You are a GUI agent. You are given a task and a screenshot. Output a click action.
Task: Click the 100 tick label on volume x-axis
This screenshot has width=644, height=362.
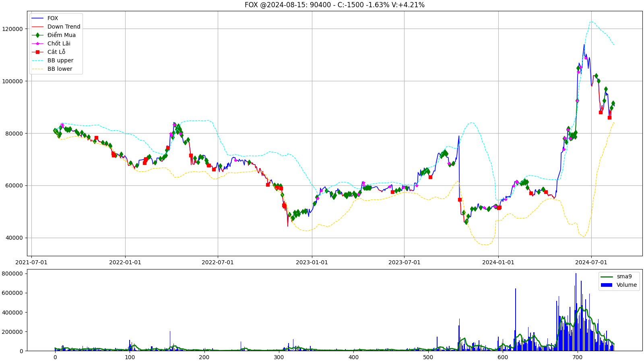130,357
